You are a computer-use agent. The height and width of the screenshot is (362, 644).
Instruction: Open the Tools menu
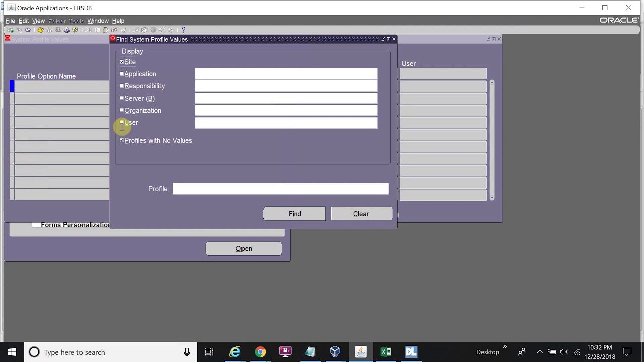click(76, 21)
